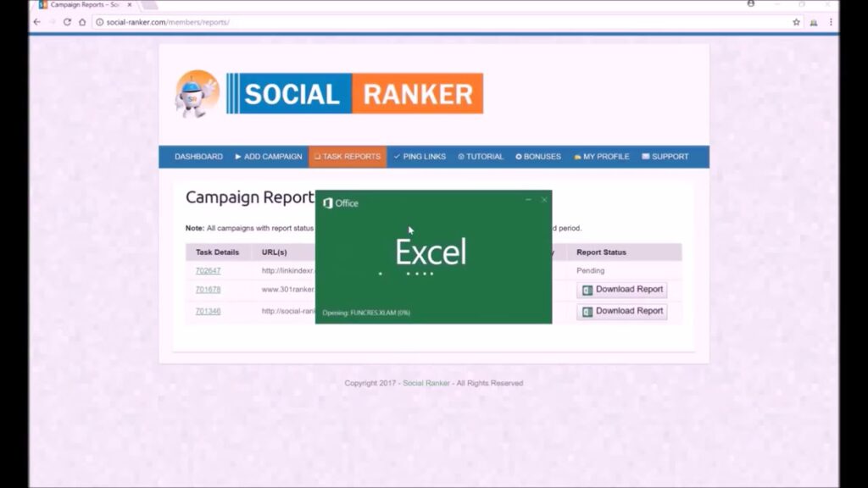Open task link 701678

[208, 290]
